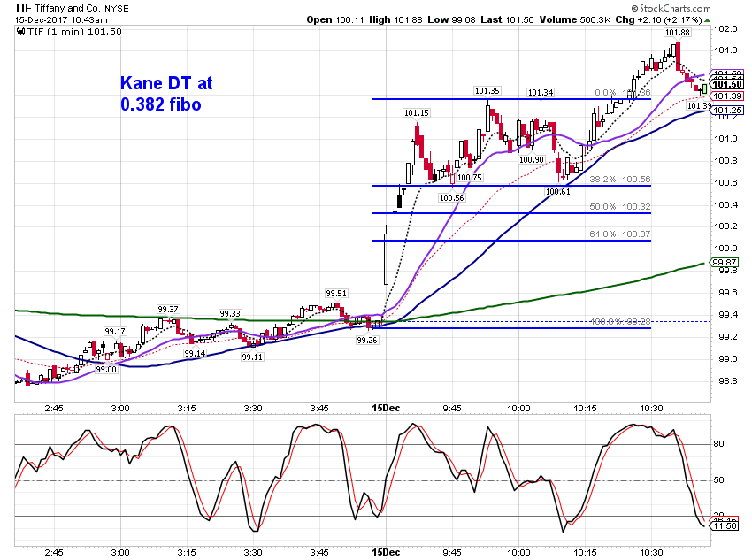This screenshot has height=560, width=752.
Task: Click the 'Volume 560.3K' header value
Action: 574,20
